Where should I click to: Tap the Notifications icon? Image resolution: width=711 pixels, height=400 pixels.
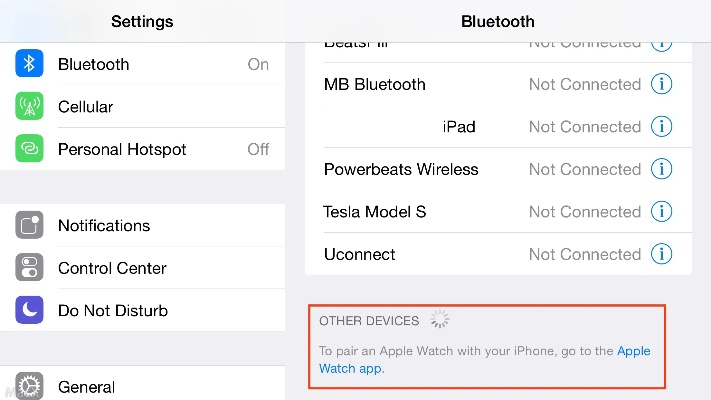pyautogui.click(x=30, y=226)
